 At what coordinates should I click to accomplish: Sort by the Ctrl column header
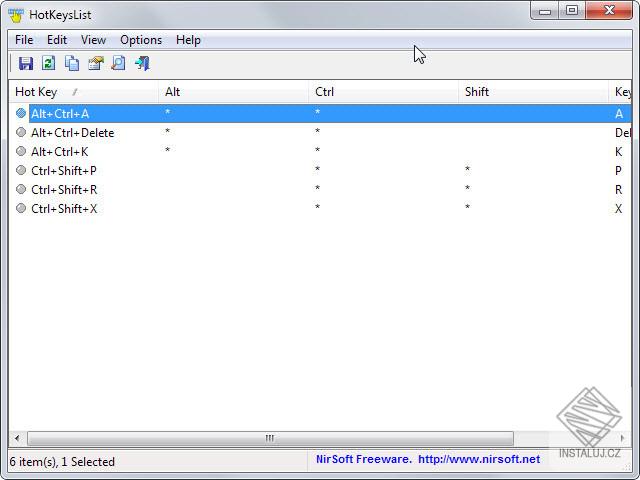[x=383, y=92]
